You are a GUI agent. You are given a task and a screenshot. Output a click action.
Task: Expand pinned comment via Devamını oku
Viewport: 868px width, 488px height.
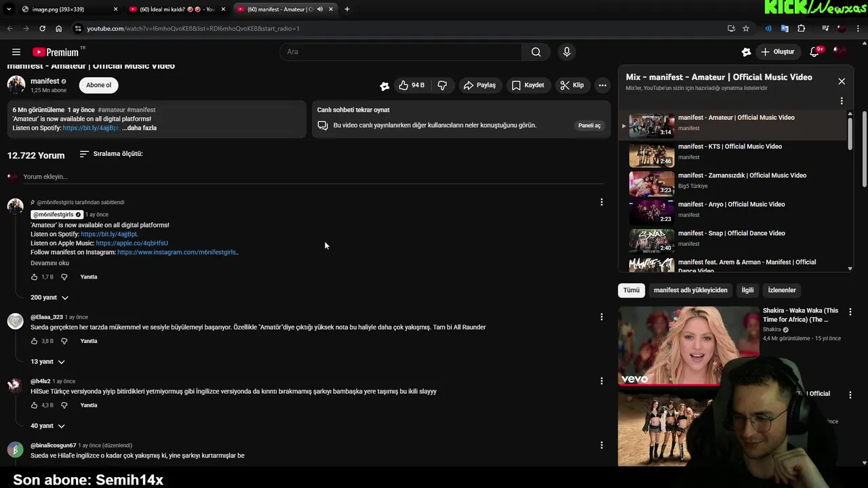(x=50, y=263)
